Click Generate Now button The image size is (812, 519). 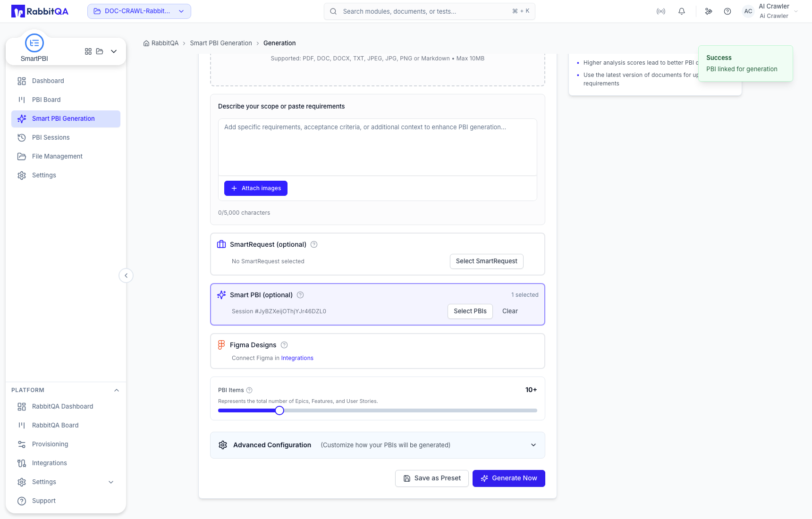[509, 478]
